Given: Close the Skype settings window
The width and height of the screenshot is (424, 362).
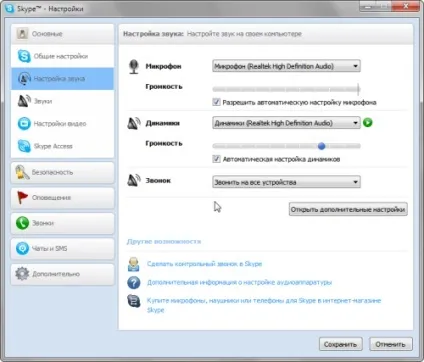Looking at the screenshot, I should tap(406, 6).
